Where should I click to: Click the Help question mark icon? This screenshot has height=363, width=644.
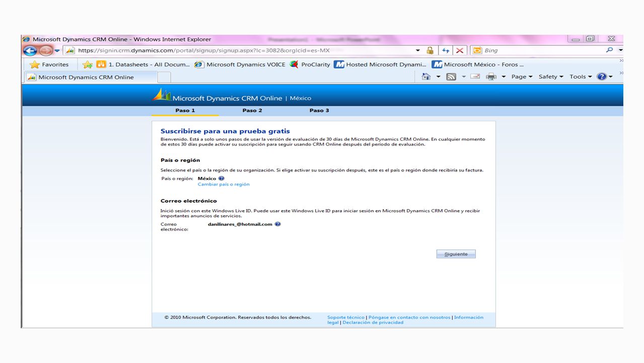[602, 77]
